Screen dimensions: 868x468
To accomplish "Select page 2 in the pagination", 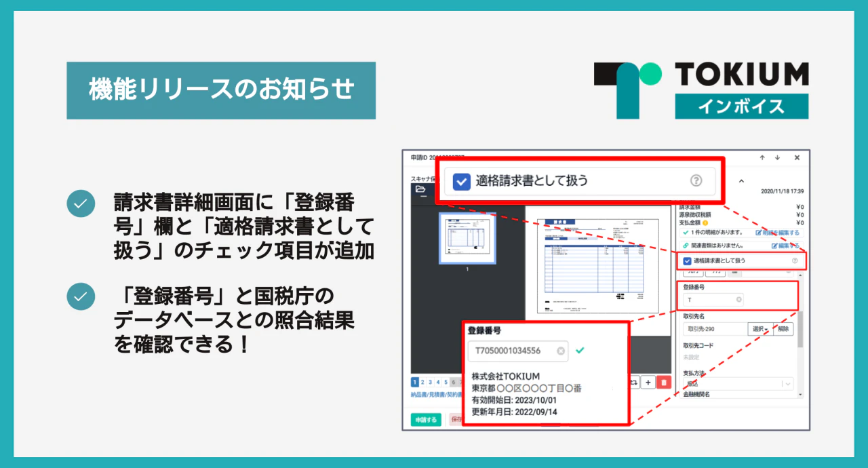I will (x=422, y=383).
